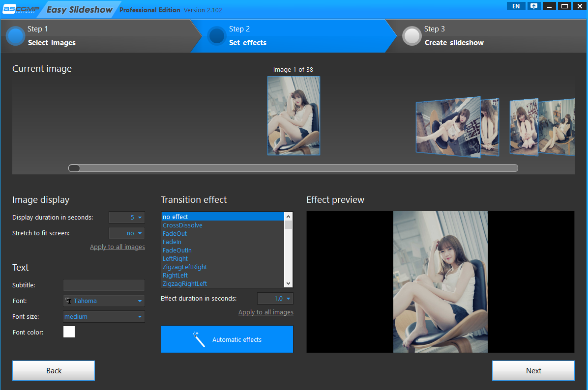Image resolution: width=588 pixels, height=390 pixels.
Task: Switch to Step 3 Create slideshow
Action: (454, 42)
